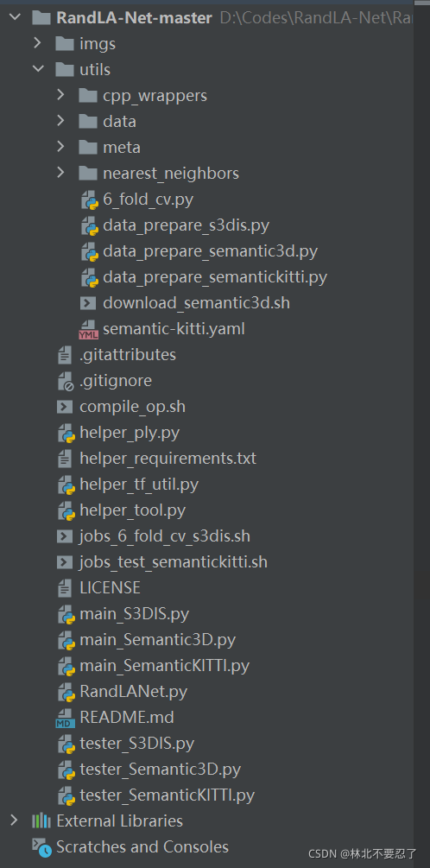
Task: Select the RandLA-Net-master project name
Action: (135, 18)
